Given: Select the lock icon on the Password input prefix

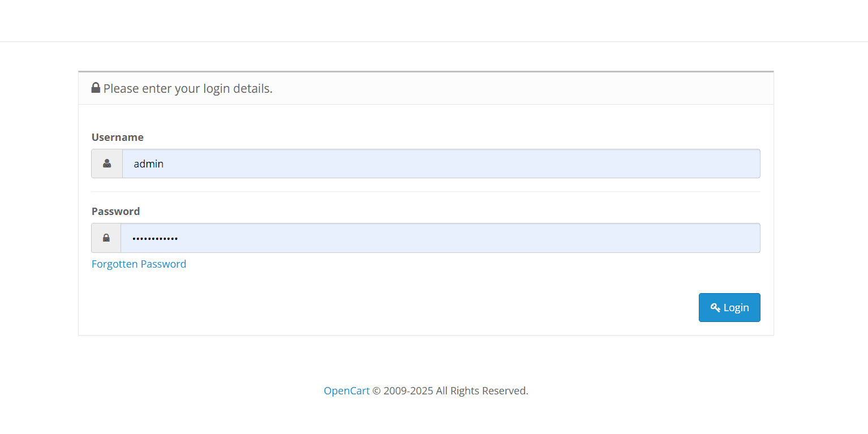Looking at the screenshot, I should [106, 238].
